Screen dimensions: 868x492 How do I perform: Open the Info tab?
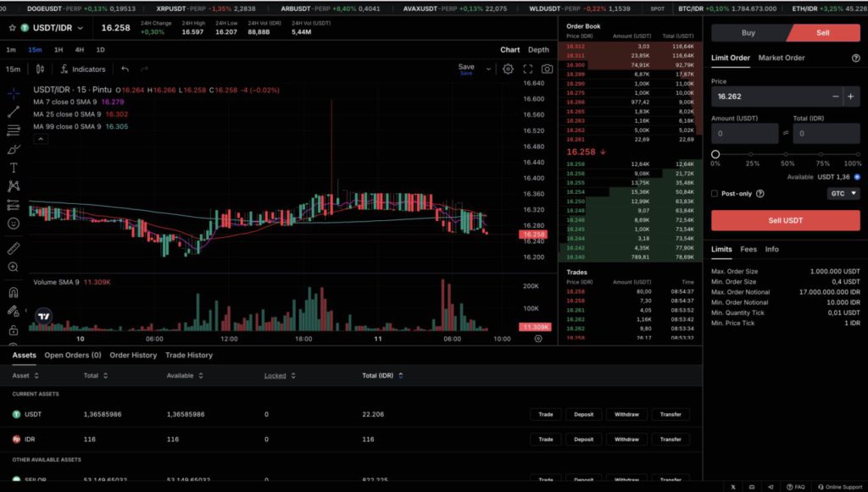pos(771,249)
